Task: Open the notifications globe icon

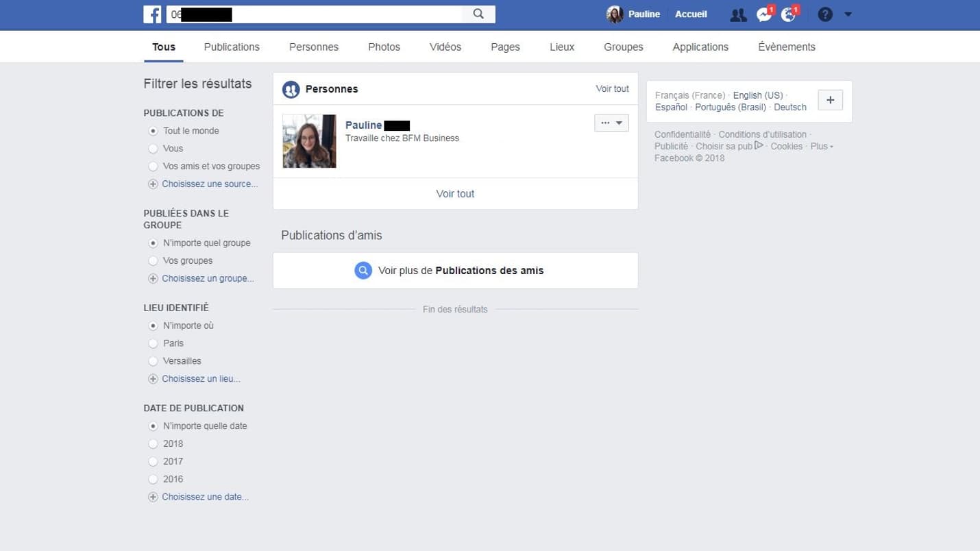Action: click(x=789, y=15)
